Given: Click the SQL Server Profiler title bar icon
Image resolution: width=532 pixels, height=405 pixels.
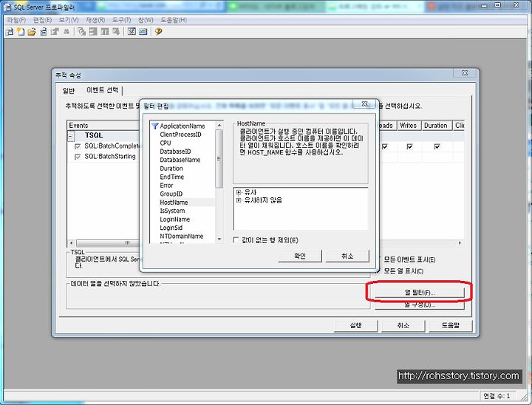Looking at the screenshot, I should pos(8,7).
